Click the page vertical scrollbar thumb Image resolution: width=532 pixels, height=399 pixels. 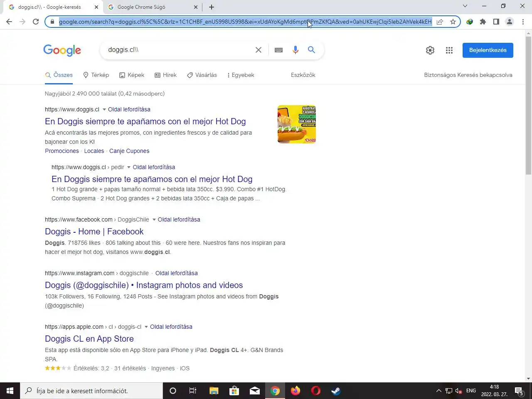click(528, 106)
